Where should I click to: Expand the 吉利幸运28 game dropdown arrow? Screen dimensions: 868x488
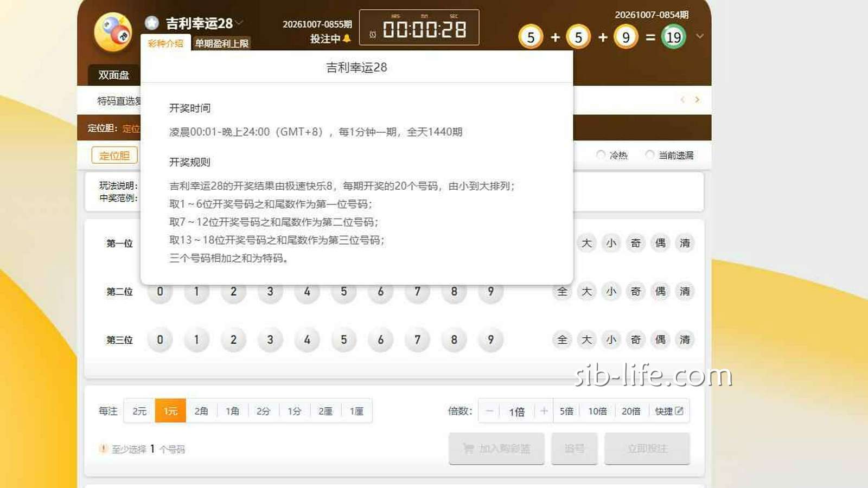tap(239, 23)
